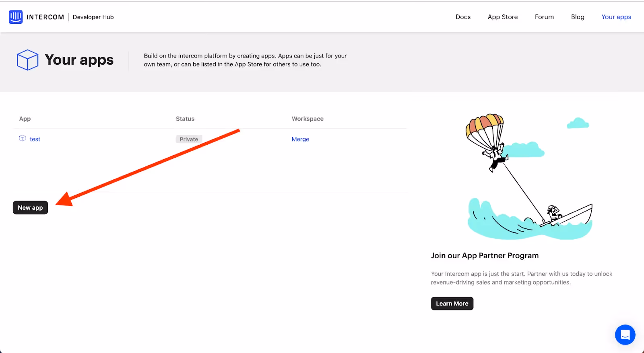Click the Status column header
The image size is (644, 353).
click(x=185, y=119)
